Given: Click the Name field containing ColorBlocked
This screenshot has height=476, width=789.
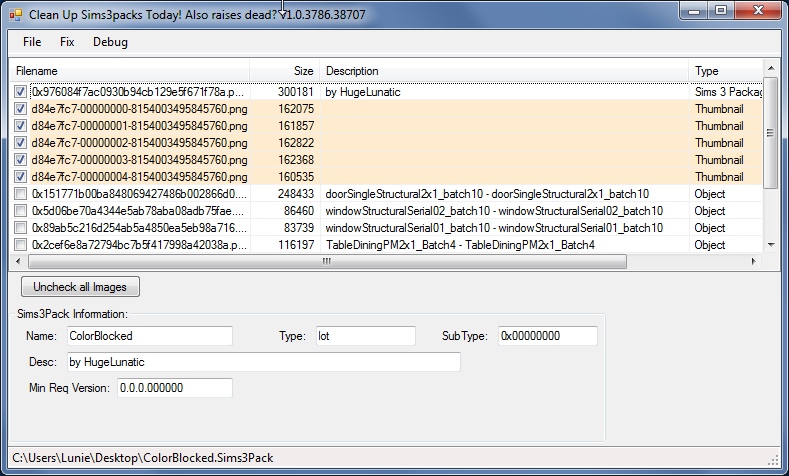Looking at the screenshot, I should coord(148,336).
